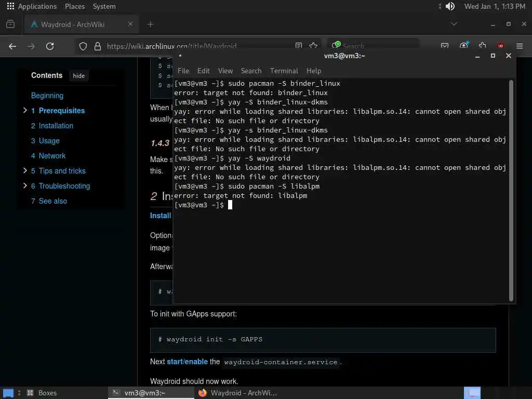Open the extensions puzzle icon
This screenshot has height=399, width=532.
[483, 46]
